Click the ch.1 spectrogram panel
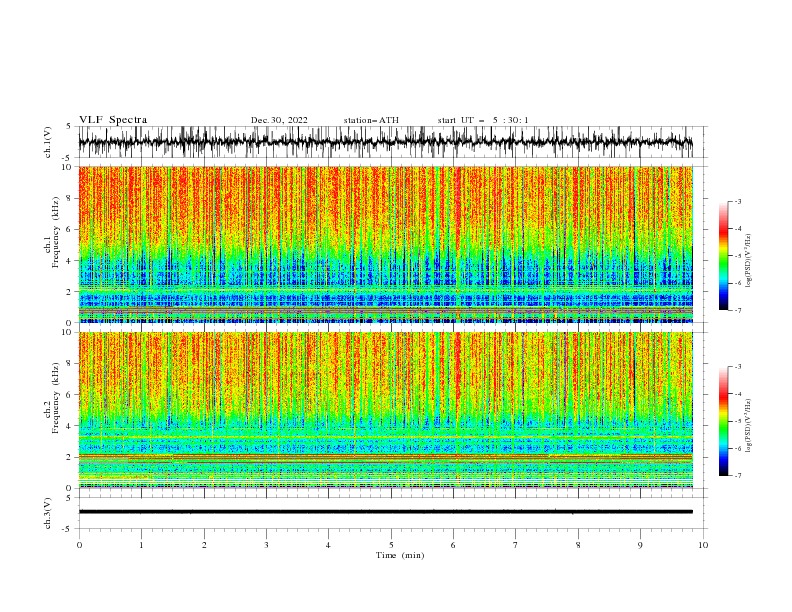The width and height of the screenshot is (792, 612). pyautogui.click(x=385, y=244)
